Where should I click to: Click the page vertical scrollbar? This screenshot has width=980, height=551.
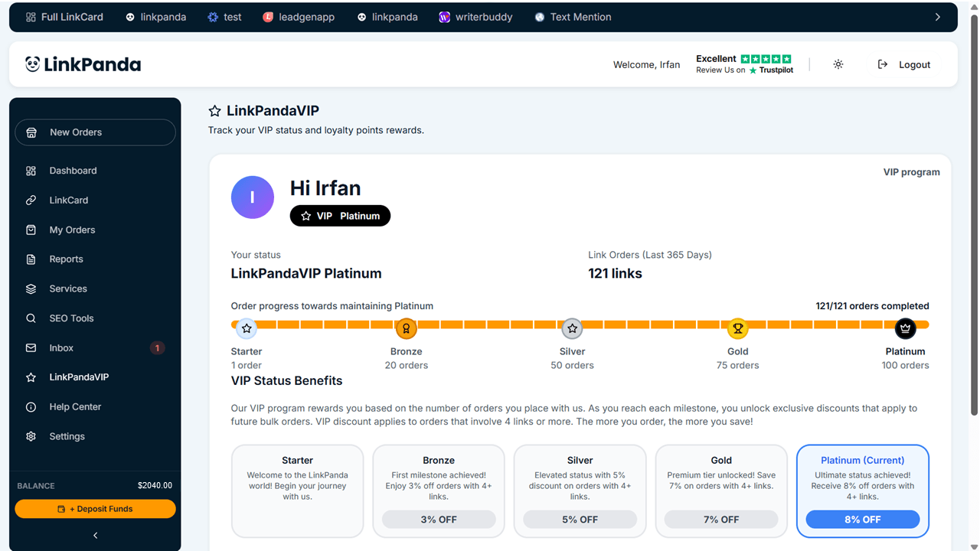pyautogui.click(x=974, y=214)
